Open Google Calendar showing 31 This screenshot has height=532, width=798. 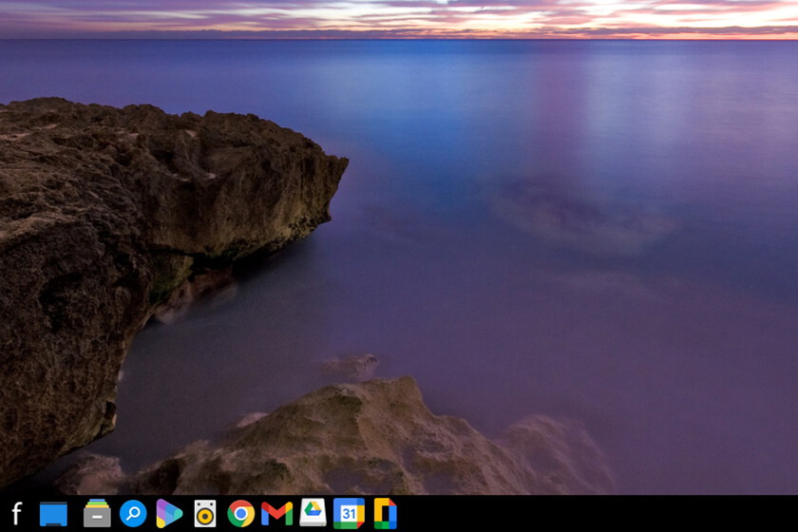[349, 514]
